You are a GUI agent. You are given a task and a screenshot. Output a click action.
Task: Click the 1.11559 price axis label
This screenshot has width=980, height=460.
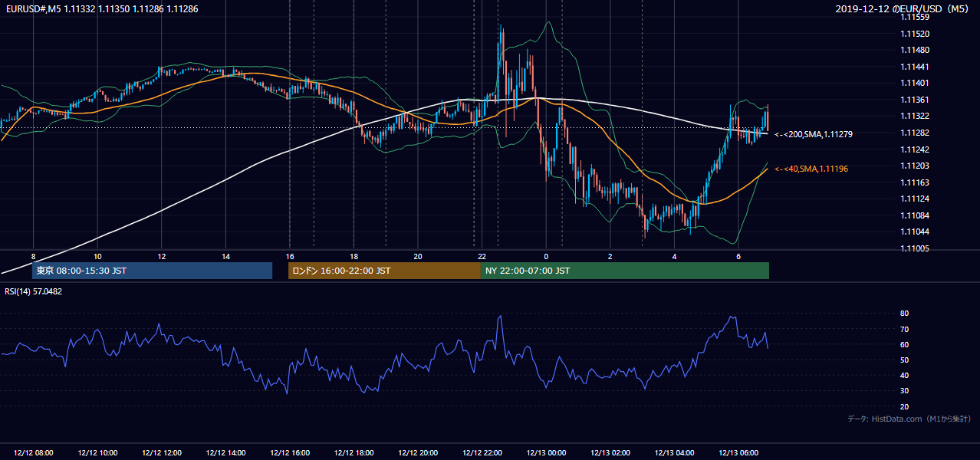click(x=916, y=17)
